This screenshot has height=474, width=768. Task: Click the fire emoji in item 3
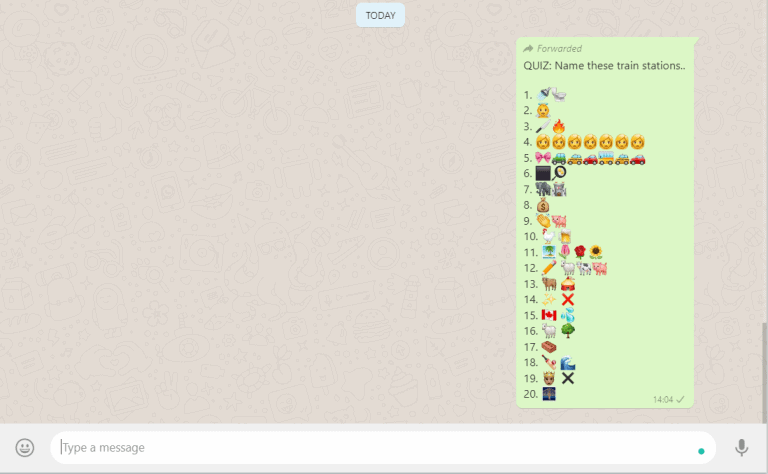click(559, 126)
